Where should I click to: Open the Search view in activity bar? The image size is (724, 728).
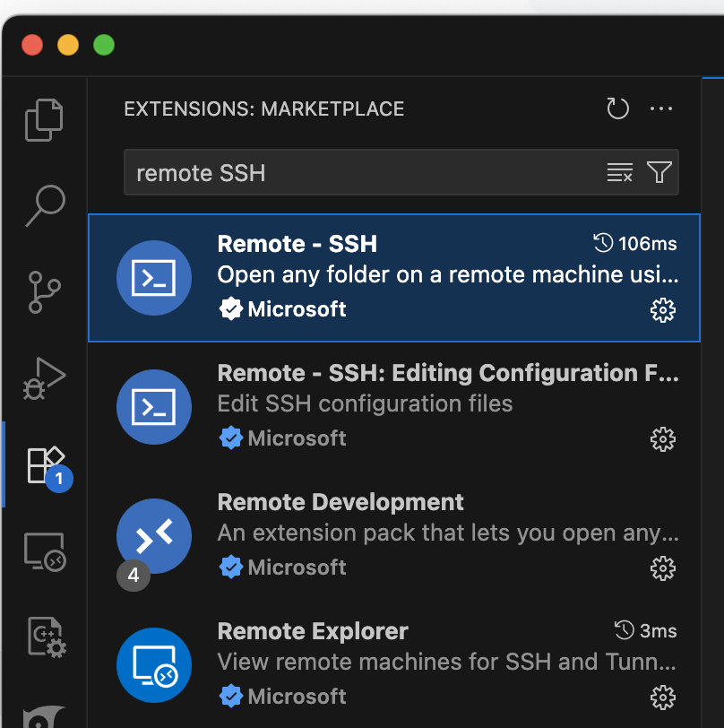point(45,205)
